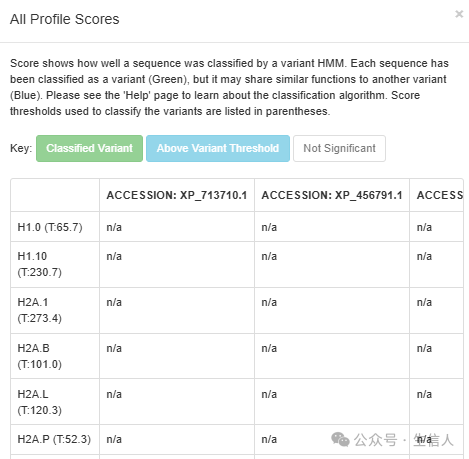The height and width of the screenshot is (459, 469).
Task: Select the H2A.1 (T:273.4) row label
Action: coord(55,310)
